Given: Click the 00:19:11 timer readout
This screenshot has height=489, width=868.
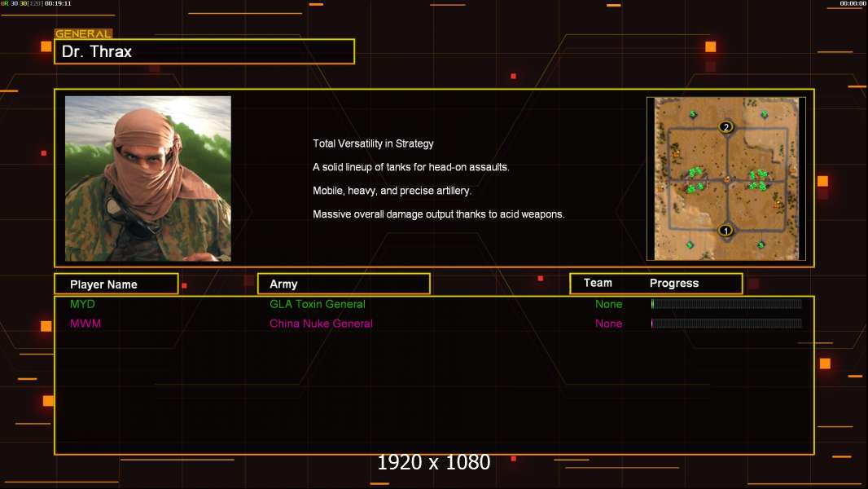Looking at the screenshot, I should click(58, 3).
